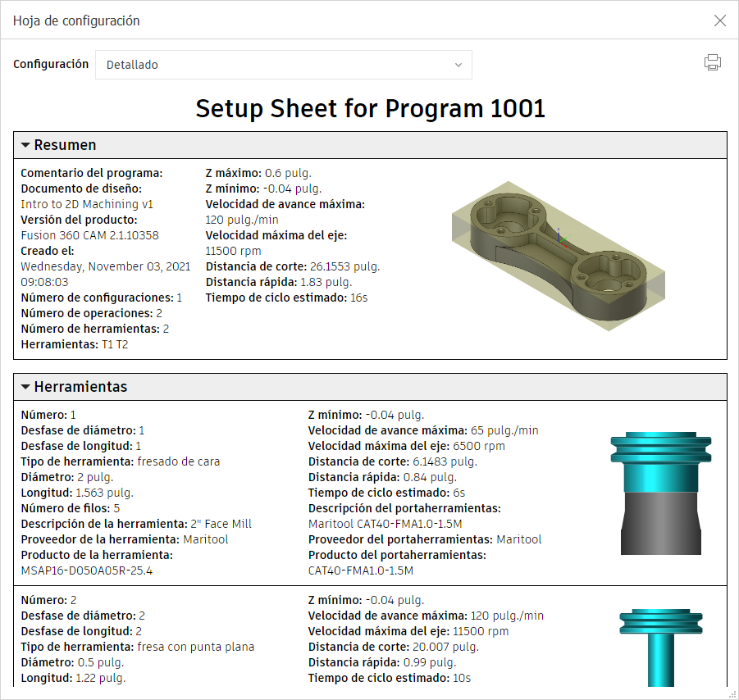Image resolution: width=739 pixels, height=700 pixels.
Task: Click Distancia de corte 6.1483 pulg.
Action: tap(393, 461)
